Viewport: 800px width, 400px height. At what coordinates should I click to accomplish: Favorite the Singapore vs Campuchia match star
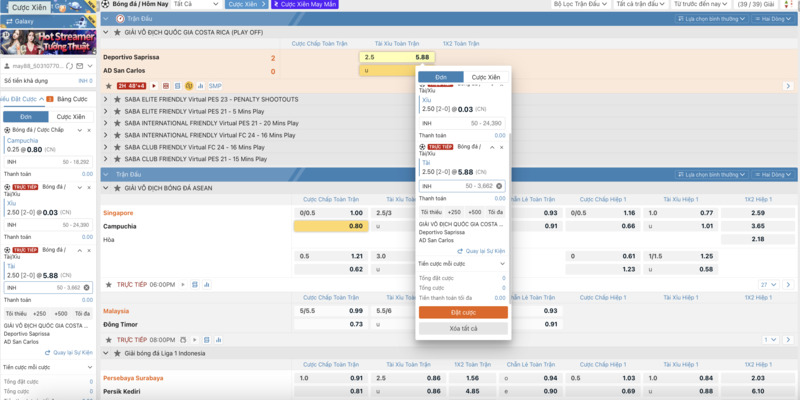point(108,285)
